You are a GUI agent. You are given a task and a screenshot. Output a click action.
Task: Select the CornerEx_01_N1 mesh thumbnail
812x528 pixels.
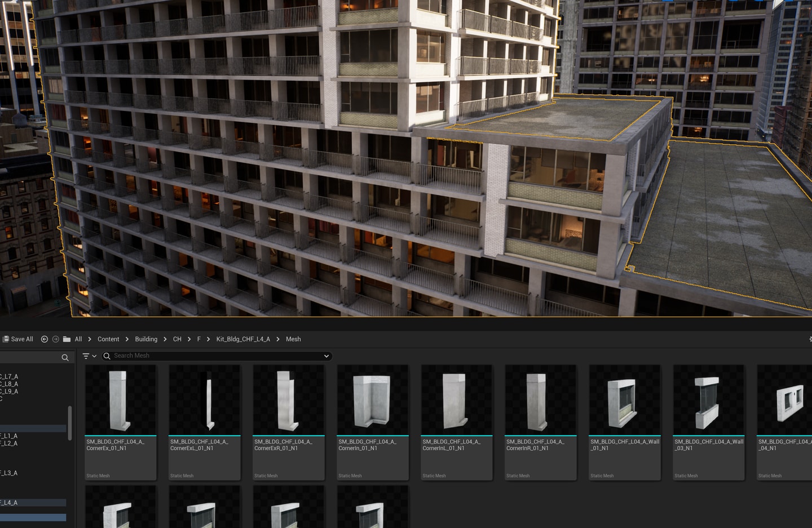point(121,400)
